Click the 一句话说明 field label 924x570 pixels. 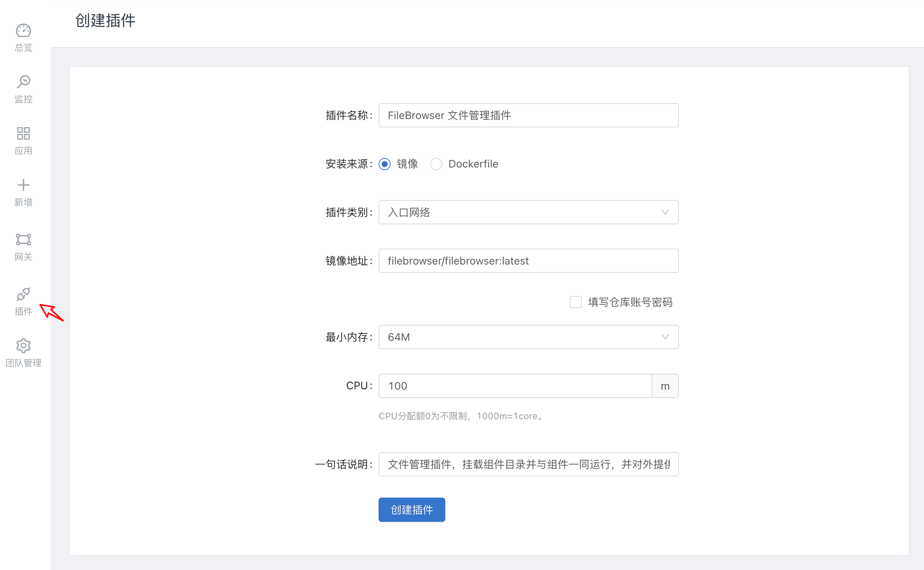click(344, 464)
